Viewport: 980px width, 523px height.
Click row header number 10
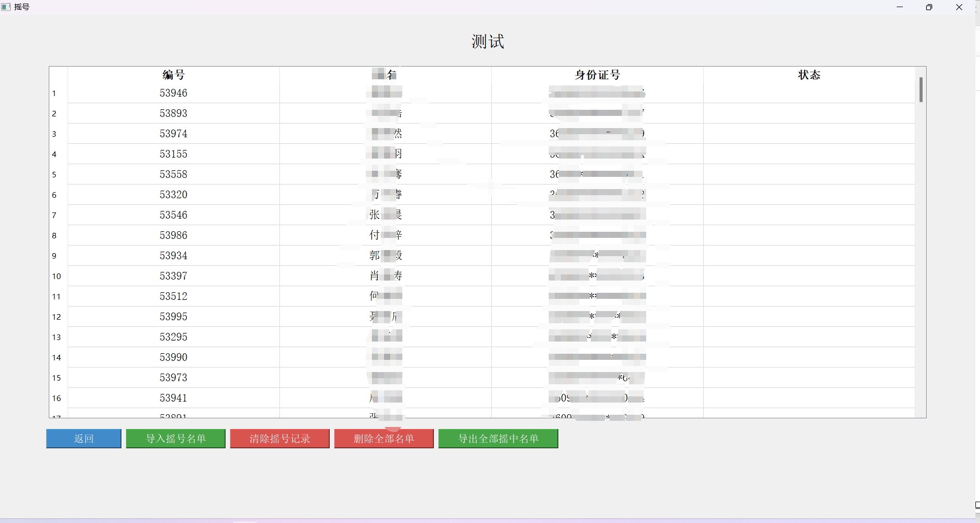coord(58,276)
